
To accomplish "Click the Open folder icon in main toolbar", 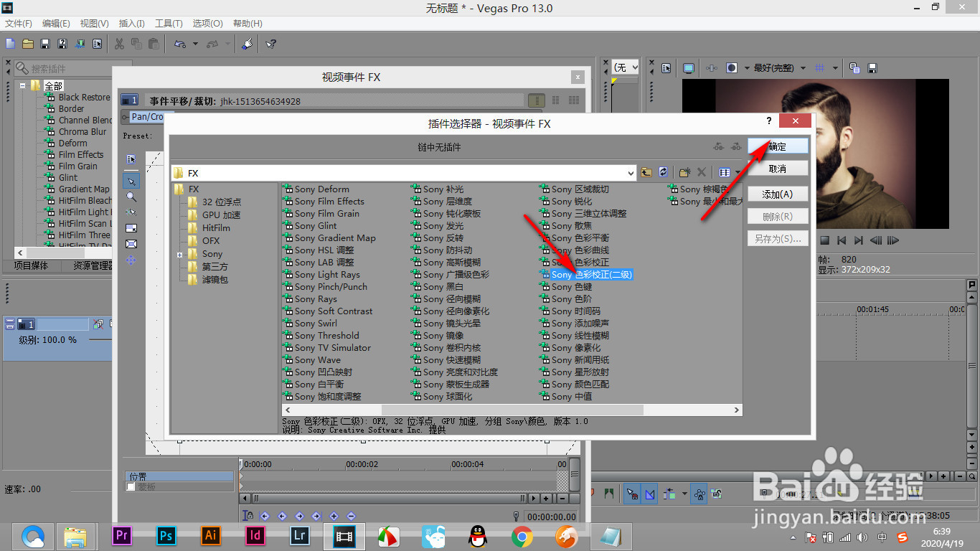I will [27, 44].
